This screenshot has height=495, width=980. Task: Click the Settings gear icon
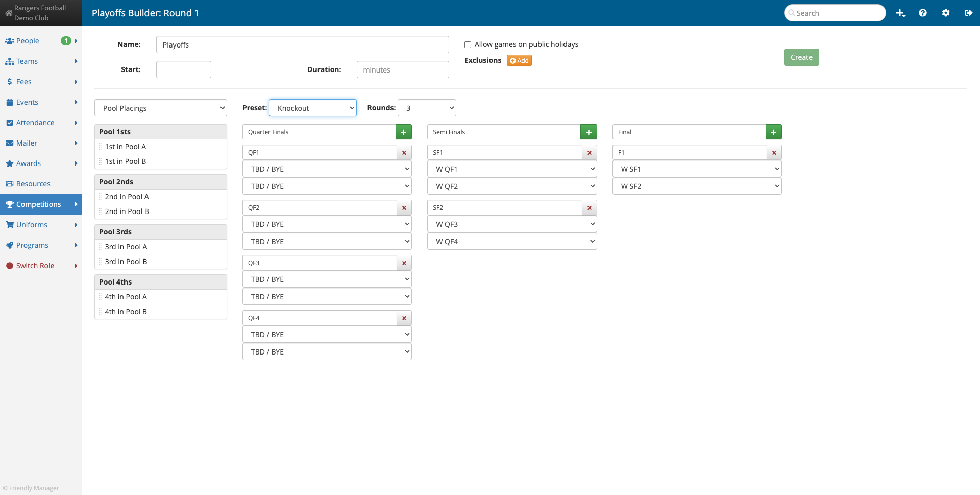tap(946, 13)
